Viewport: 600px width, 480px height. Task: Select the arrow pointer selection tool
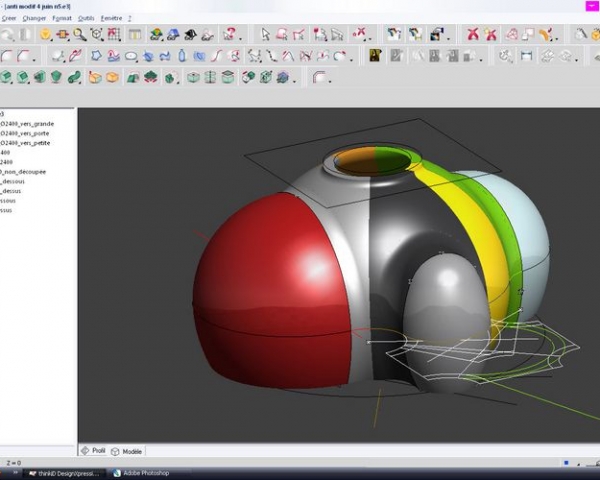tap(265, 34)
